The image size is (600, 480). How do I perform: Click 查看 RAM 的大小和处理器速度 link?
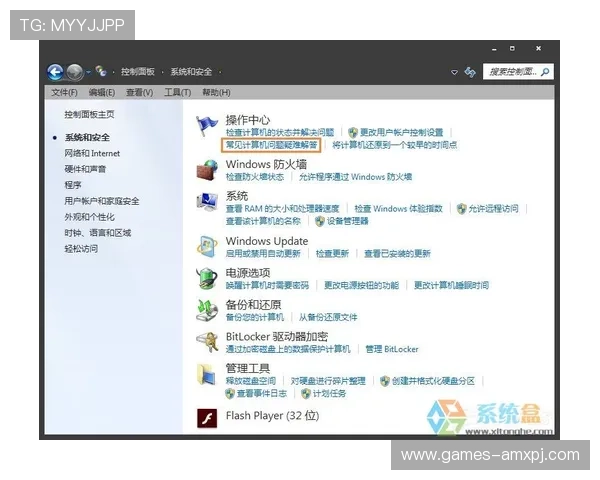(x=282, y=209)
